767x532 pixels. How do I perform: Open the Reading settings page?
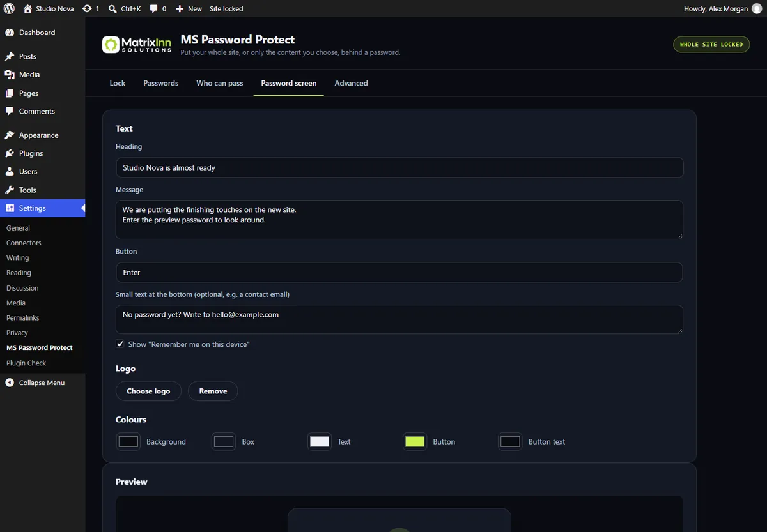19,273
